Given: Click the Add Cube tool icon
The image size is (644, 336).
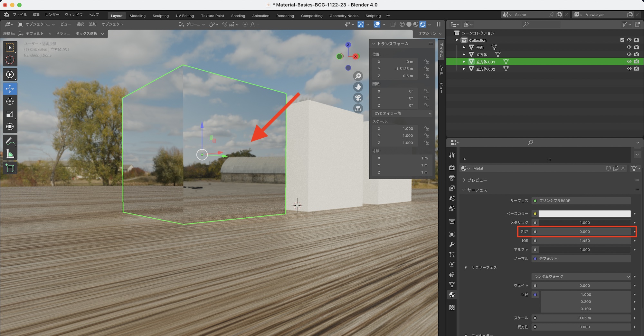Looking at the screenshot, I should [x=10, y=168].
